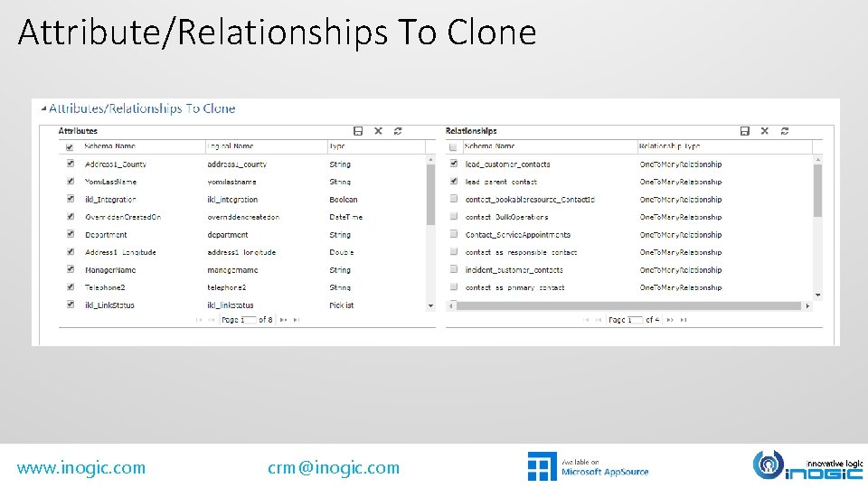This screenshot has height=488, width=868.
Task: Sort Relationships by Schema Name column
Action: [x=489, y=146]
